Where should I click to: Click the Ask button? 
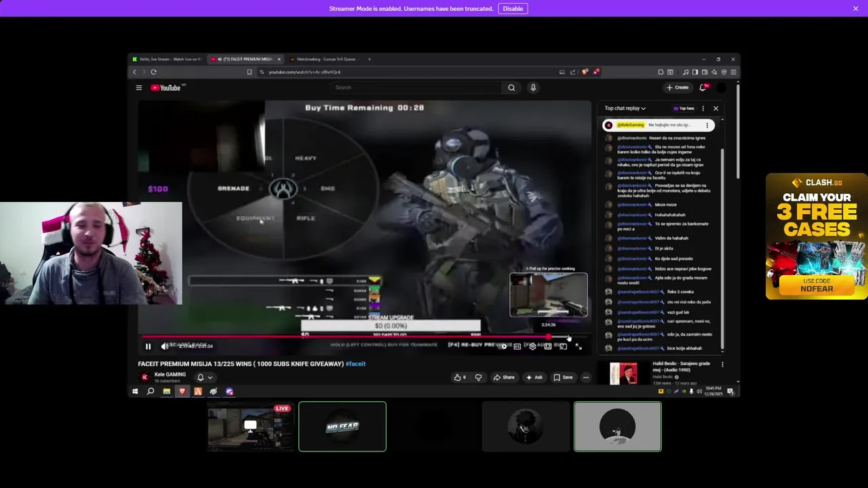[x=534, y=378]
